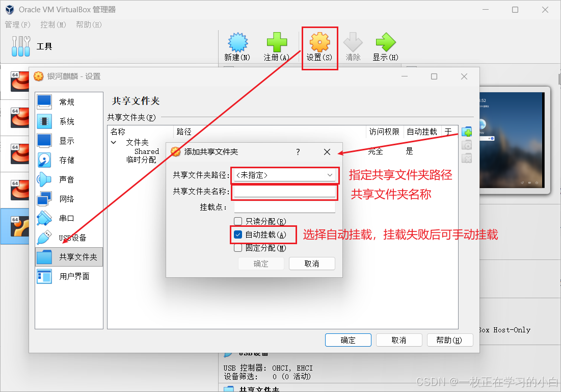
Task: Click the add shared folder icon
Action: [x=467, y=132]
